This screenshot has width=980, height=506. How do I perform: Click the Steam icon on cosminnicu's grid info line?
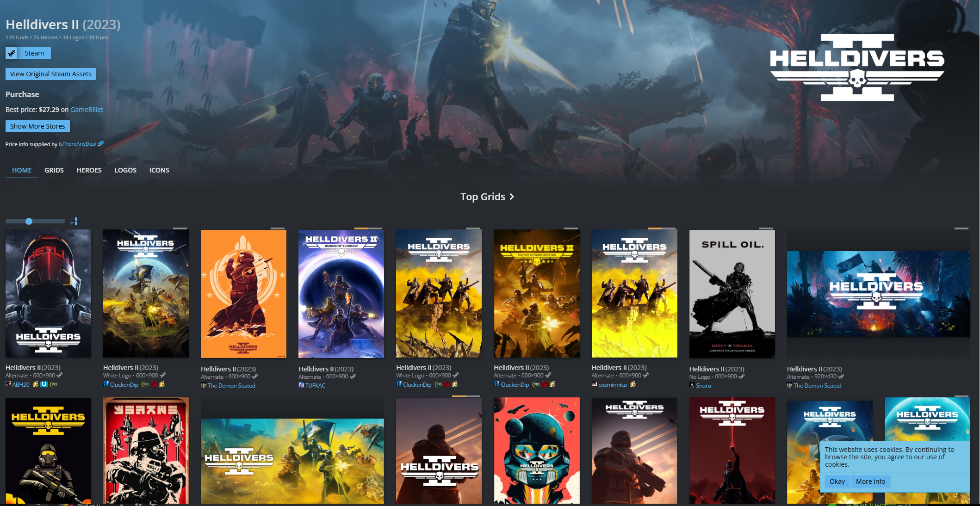pyautogui.click(x=645, y=375)
